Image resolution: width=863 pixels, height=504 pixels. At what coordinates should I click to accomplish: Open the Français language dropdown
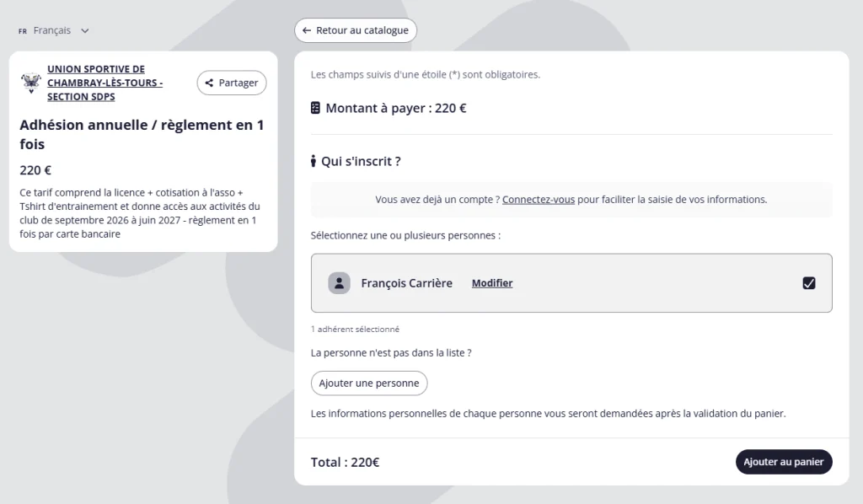(x=53, y=31)
